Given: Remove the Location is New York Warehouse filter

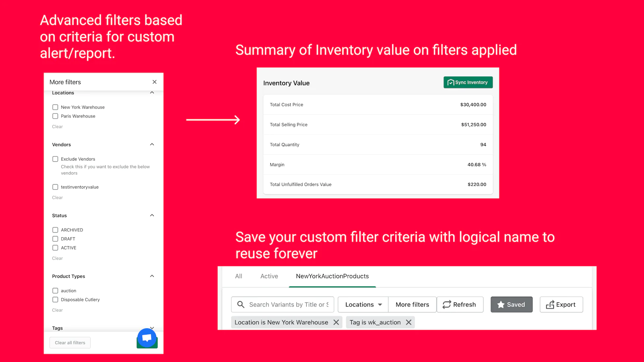Looking at the screenshot, I should point(336,322).
